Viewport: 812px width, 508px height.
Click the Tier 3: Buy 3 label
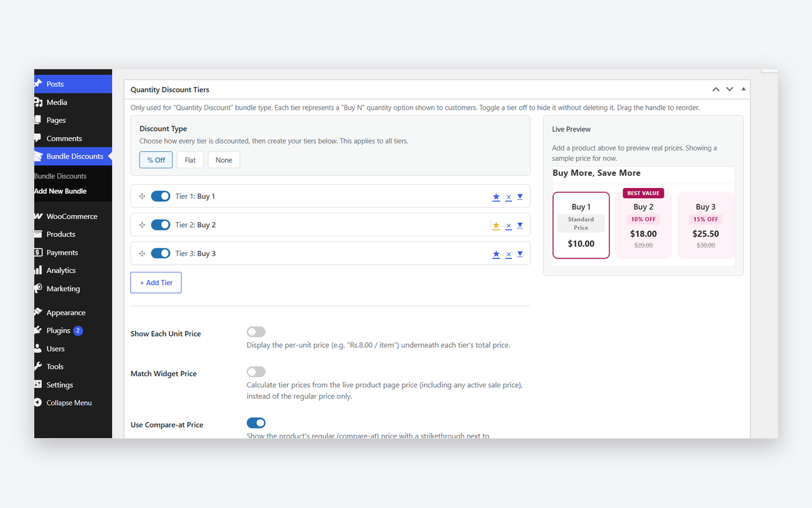pos(195,253)
